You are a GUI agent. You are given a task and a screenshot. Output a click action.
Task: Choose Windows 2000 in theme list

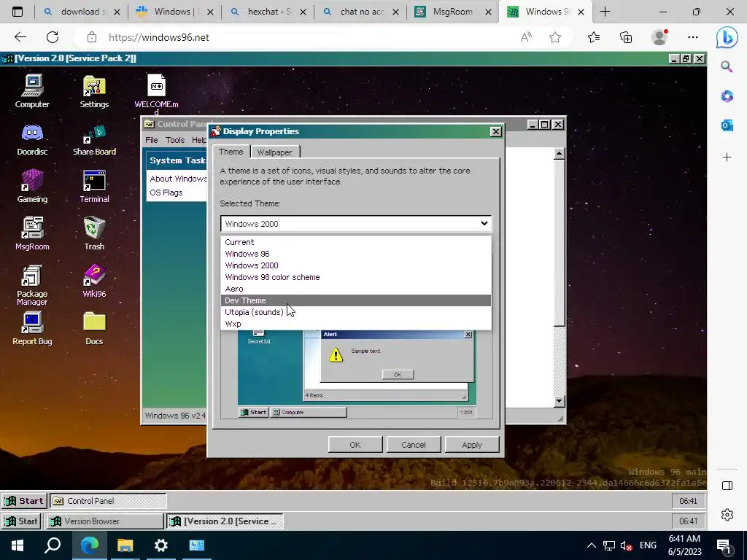pyautogui.click(x=356, y=265)
